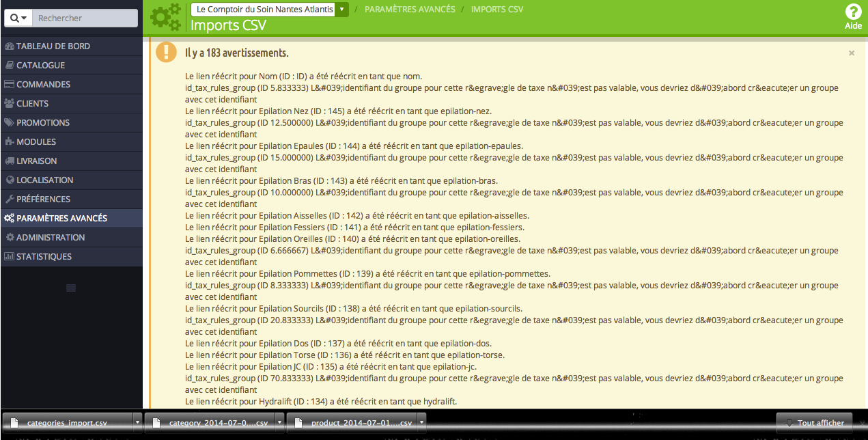
Task: Go to the Livraison section
Action: coord(72,161)
